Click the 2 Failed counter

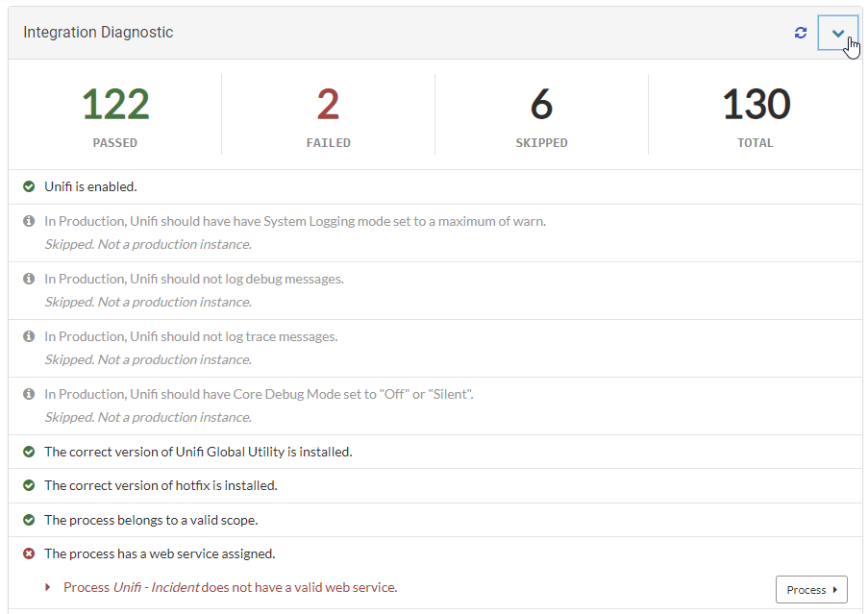[328, 105]
